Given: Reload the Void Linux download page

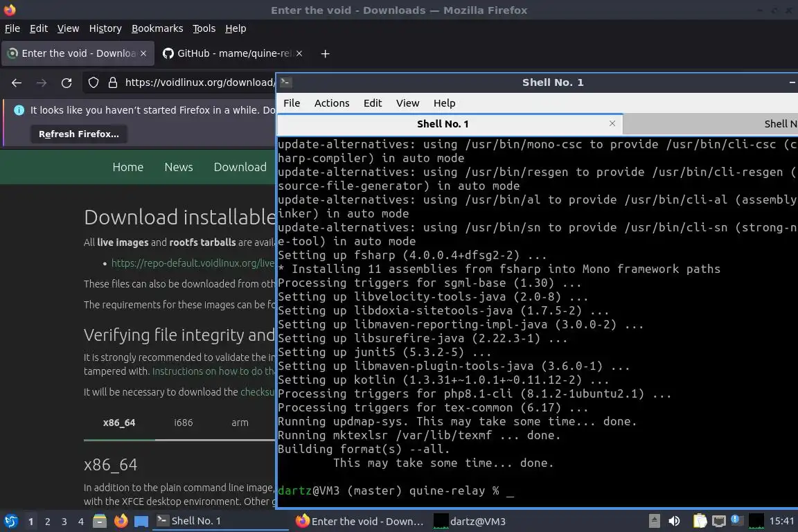Looking at the screenshot, I should (x=66, y=82).
